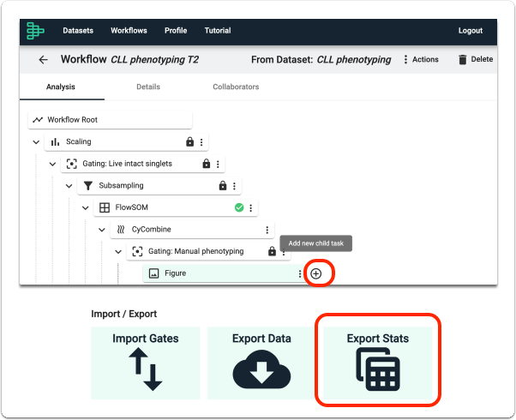Screen dimensions: 516x420
Task: Collapse the FlowSOM node
Action: coord(85,208)
